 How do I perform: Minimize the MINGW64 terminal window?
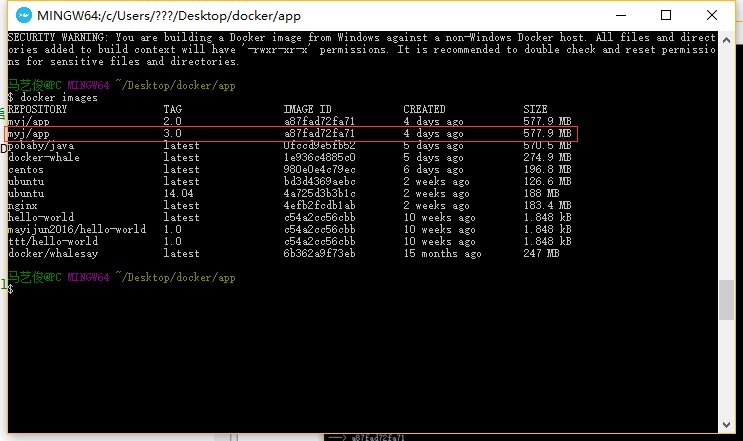point(619,15)
